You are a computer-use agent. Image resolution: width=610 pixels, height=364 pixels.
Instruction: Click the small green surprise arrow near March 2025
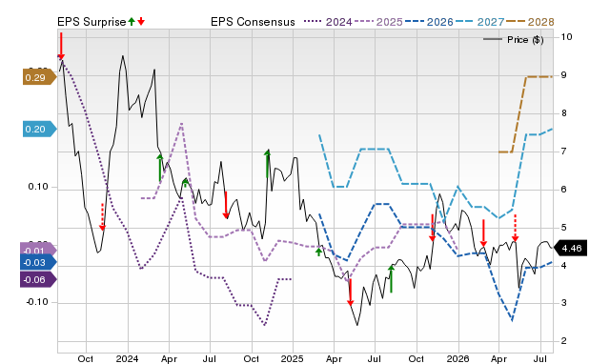pos(318,252)
